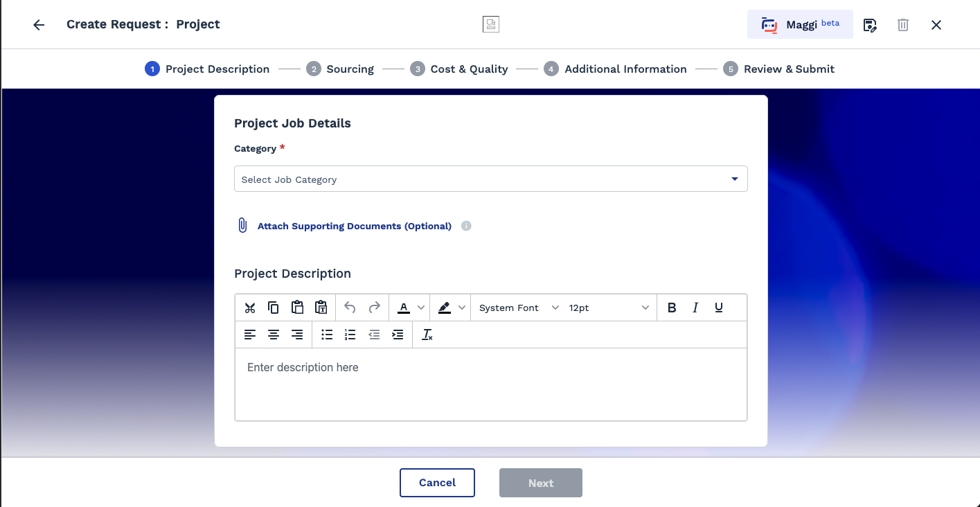Toggle bold formatting
Screen dimensions: 980x507
[672, 308]
